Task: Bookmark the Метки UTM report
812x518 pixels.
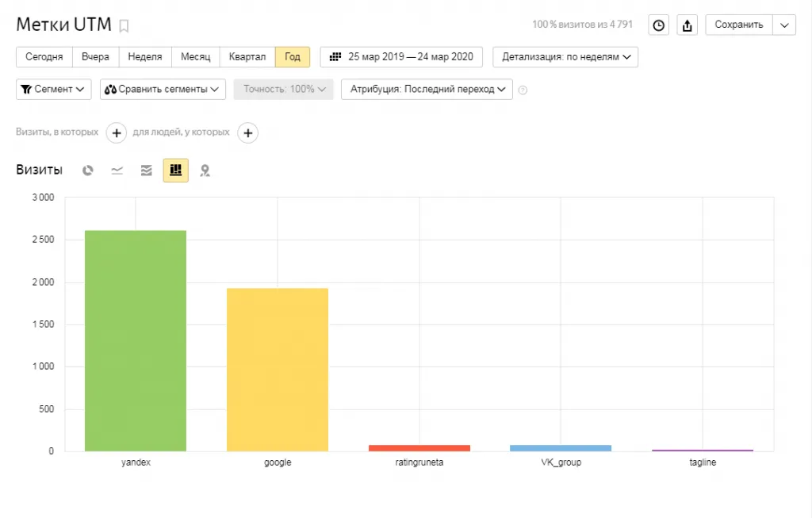Action: pyautogui.click(x=124, y=26)
